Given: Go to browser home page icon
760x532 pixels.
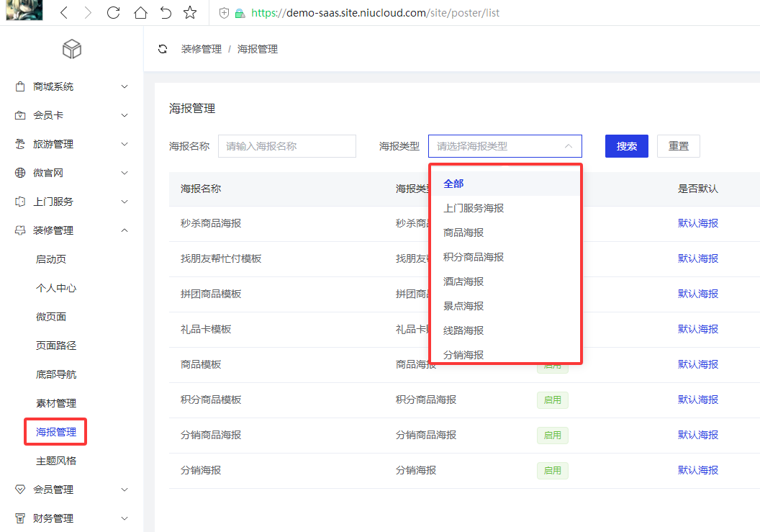Looking at the screenshot, I should pyautogui.click(x=140, y=12).
